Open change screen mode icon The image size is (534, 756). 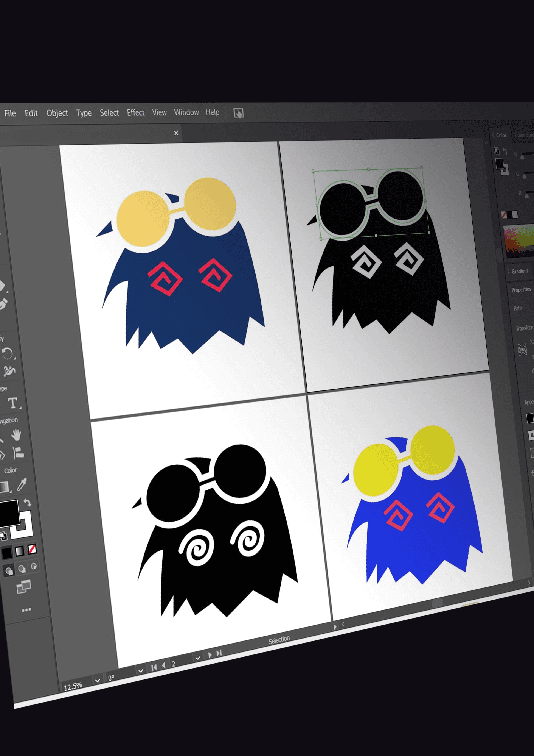point(24,586)
